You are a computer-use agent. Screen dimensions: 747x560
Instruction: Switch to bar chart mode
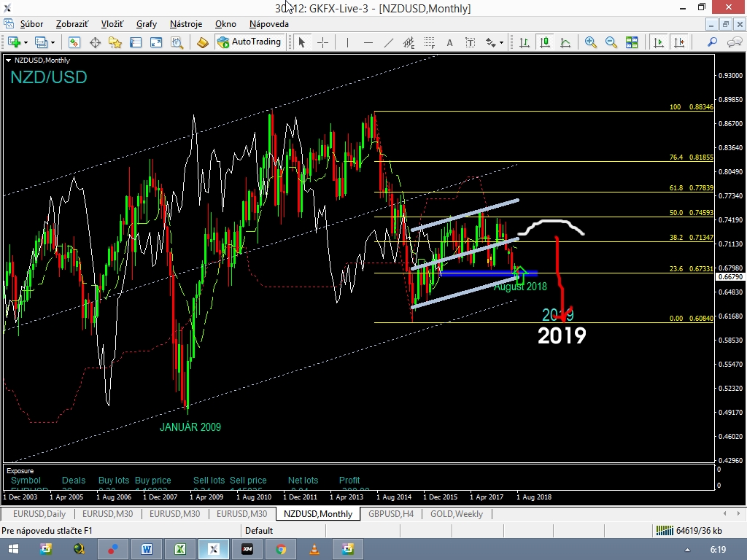pyautogui.click(x=524, y=42)
